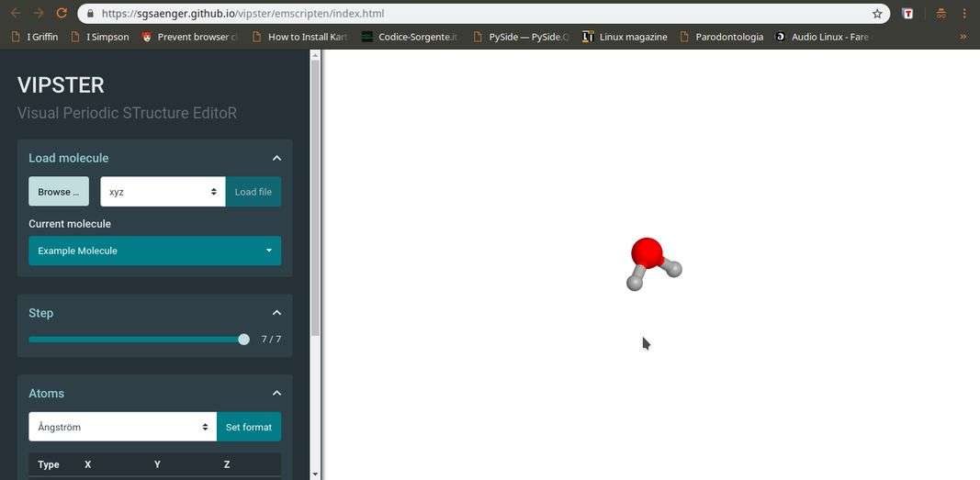Click the red oxygen atom
The image size is (980, 480).
coord(647,252)
